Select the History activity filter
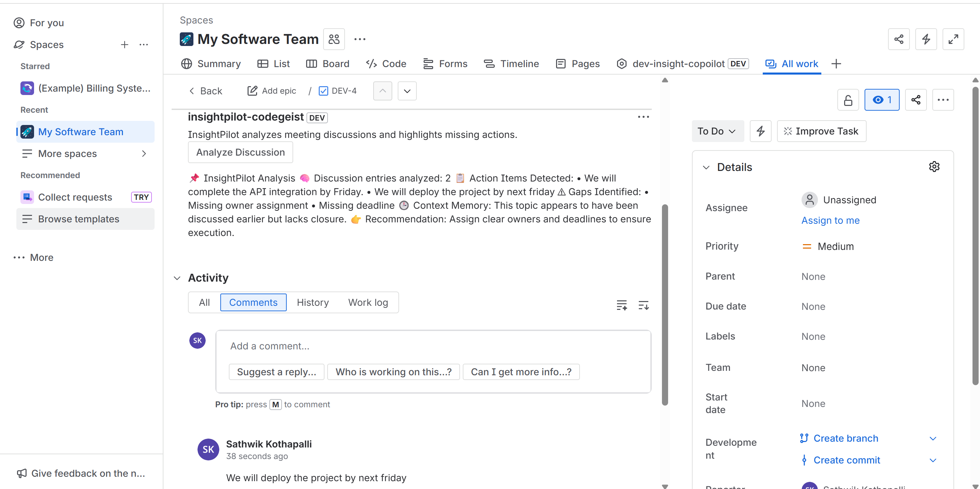 312,302
